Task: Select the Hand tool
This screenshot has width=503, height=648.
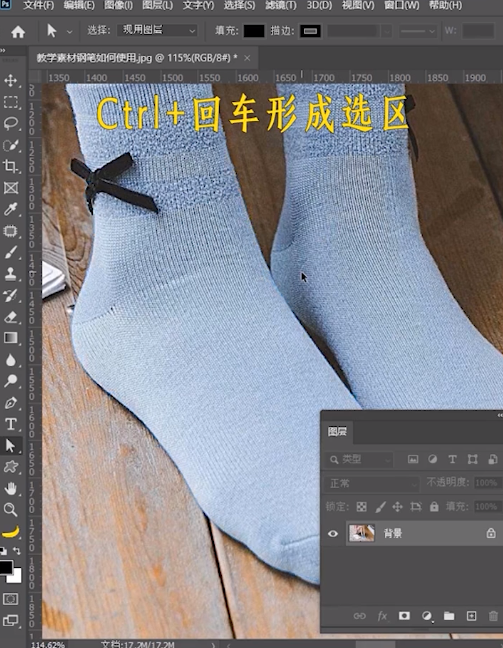Action: click(x=11, y=488)
